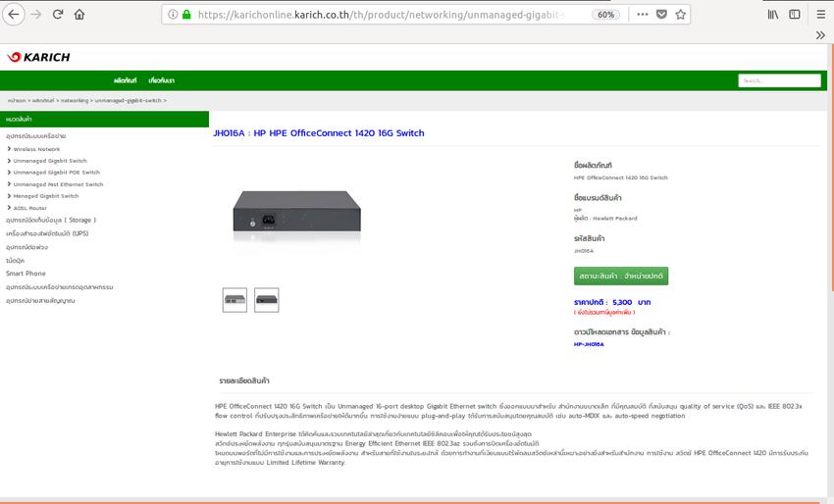Expand Unmanaged Gigabit POE Switch arrow
834x504 pixels.
click(9, 173)
